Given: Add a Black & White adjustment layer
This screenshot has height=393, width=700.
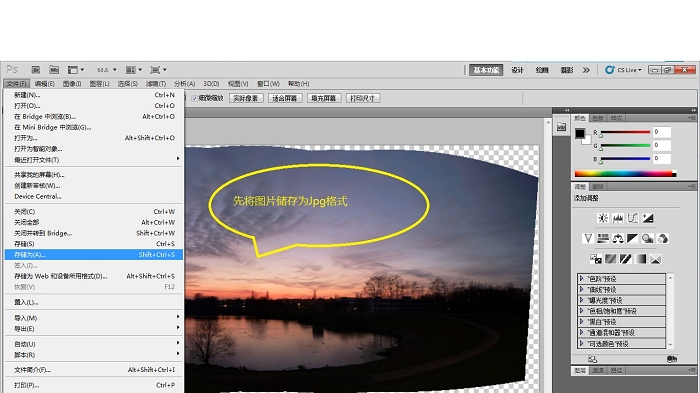Looking at the screenshot, I should point(633,238).
